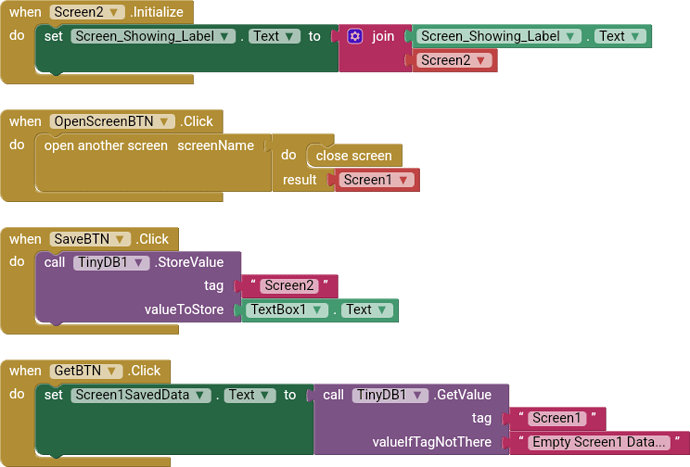This screenshot has height=467, width=690.
Task: Click the .GetValue method label
Action: (x=462, y=395)
